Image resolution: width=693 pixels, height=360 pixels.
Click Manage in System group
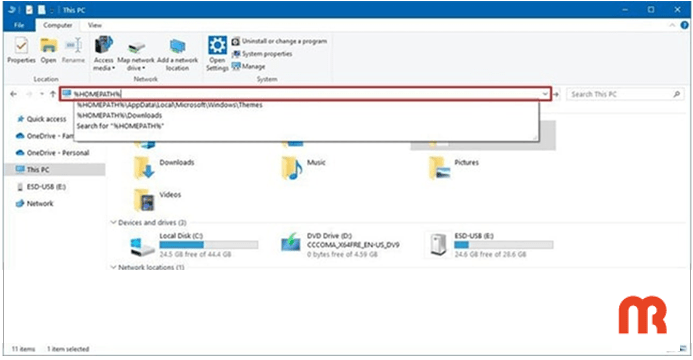[x=249, y=66]
